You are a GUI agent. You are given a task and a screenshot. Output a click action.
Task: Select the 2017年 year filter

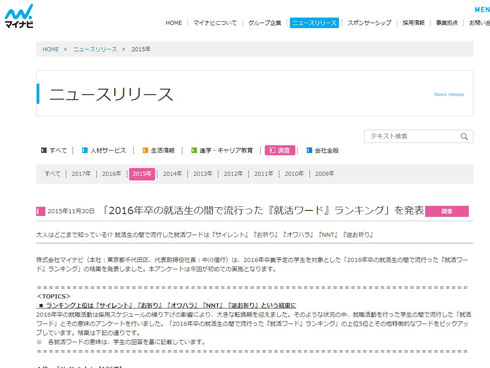pos(81,174)
